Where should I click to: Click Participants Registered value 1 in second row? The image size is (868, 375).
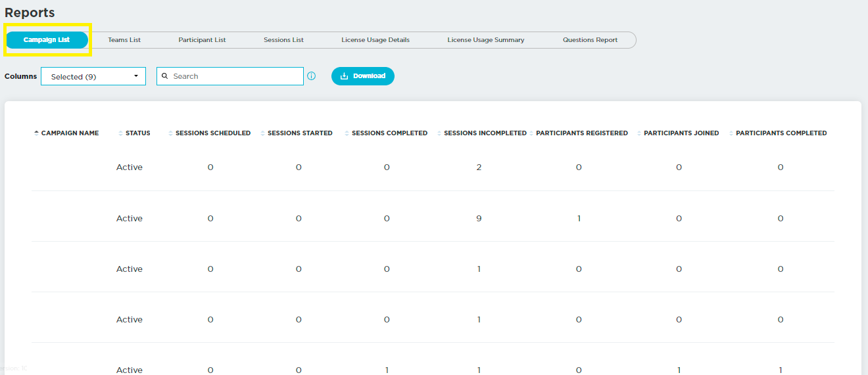pyautogui.click(x=579, y=219)
